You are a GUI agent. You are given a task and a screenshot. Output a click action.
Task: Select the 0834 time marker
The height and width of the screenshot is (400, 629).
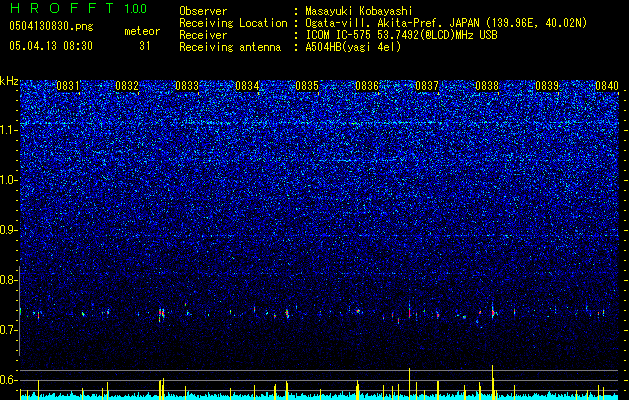247,86
